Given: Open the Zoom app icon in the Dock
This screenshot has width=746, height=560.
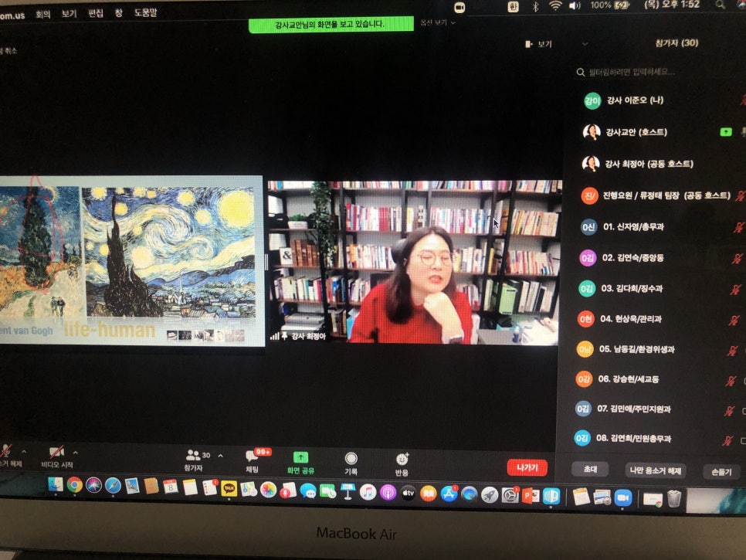Looking at the screenshot, I should (622, 498).
